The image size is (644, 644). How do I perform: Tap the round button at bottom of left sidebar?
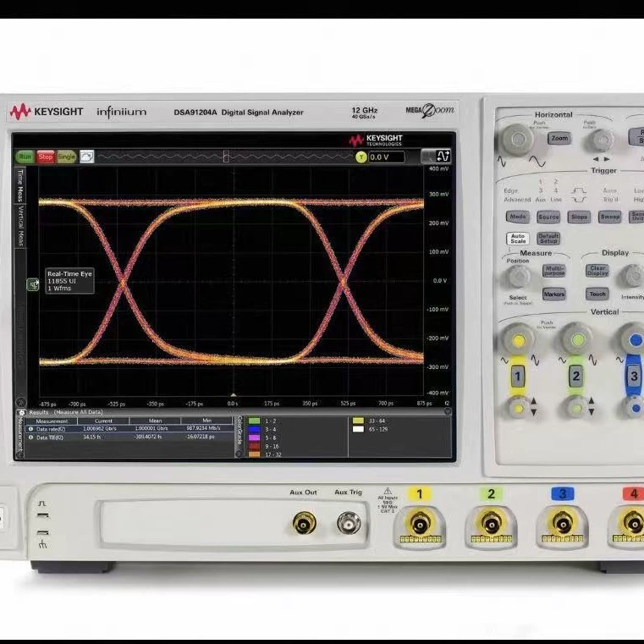click(20, 402)
